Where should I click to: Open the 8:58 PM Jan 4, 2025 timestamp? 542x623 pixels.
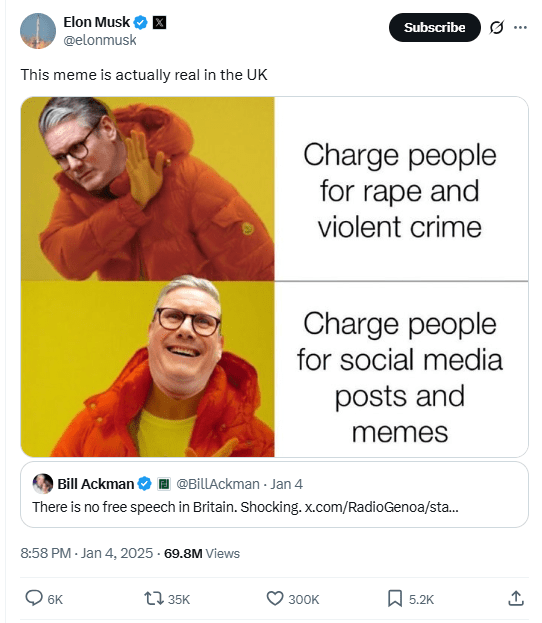click(87, 553)
